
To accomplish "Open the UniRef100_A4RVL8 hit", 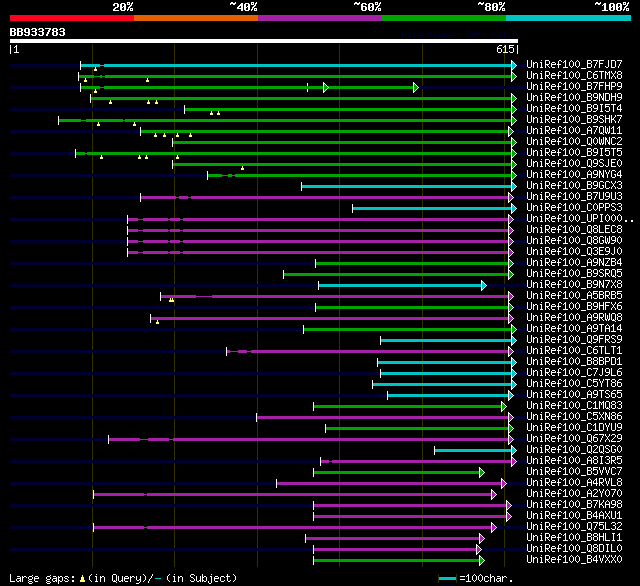I will click(x=574, y=483).
